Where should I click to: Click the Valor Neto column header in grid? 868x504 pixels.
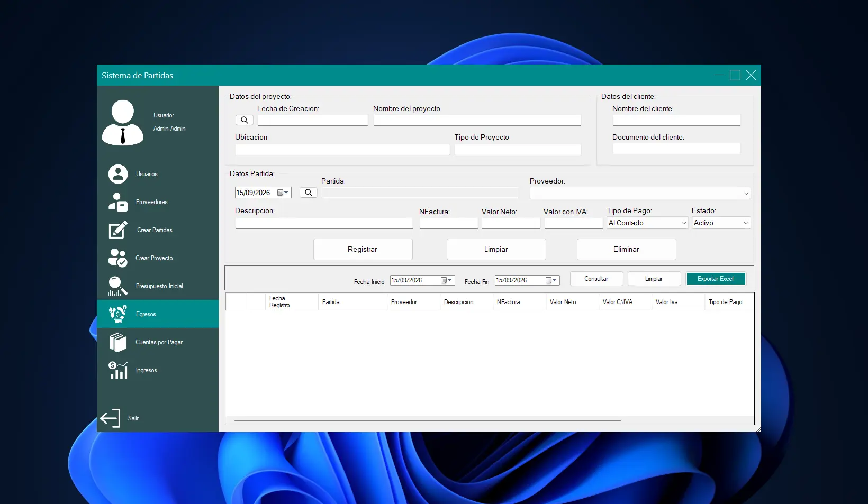click(x=572, y=302)
